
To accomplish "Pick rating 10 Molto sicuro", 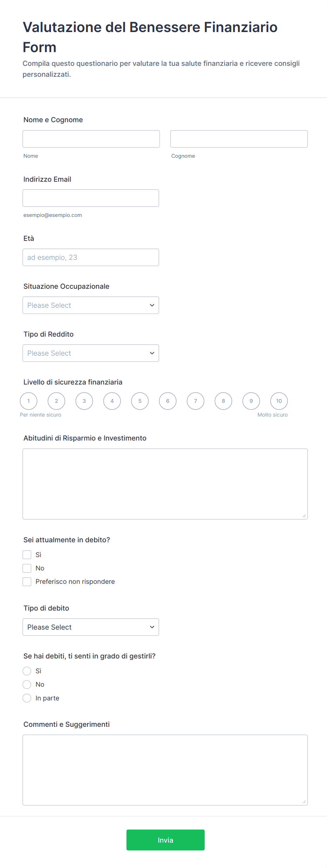I will click(x=279, y=401).
